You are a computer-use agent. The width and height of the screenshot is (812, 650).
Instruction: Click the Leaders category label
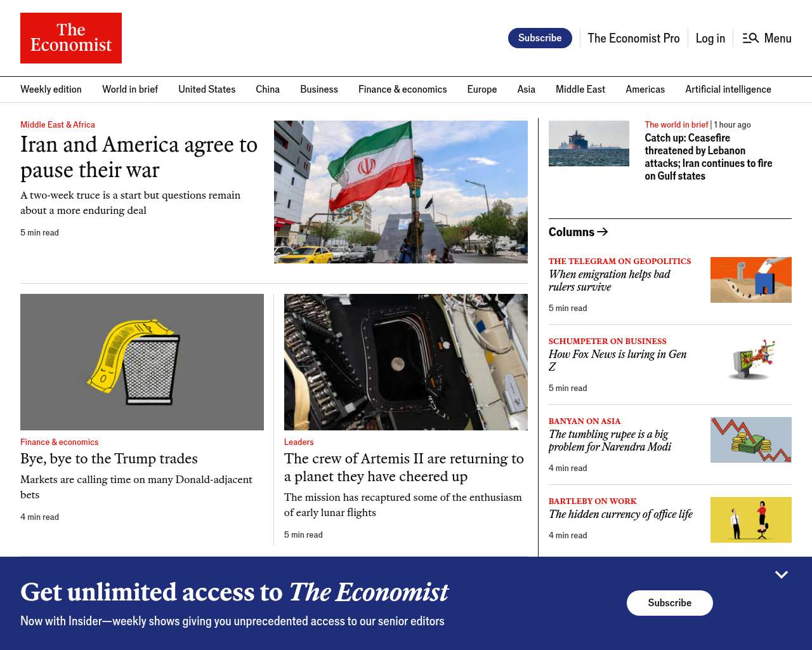pos(299,442)
